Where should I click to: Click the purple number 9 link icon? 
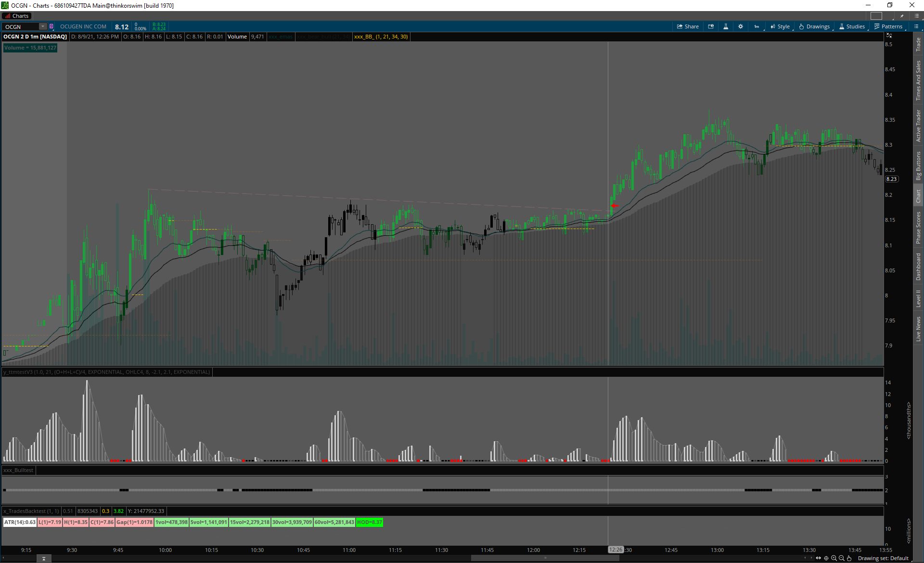(x=51, y=26)
